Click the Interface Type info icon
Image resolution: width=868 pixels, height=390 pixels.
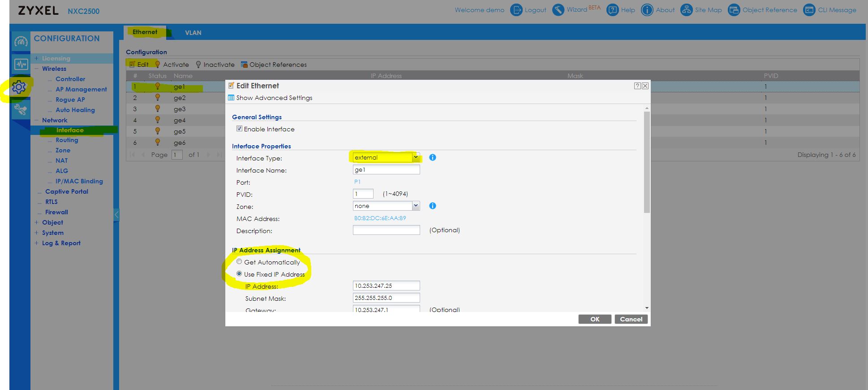[x=432, y=157]
